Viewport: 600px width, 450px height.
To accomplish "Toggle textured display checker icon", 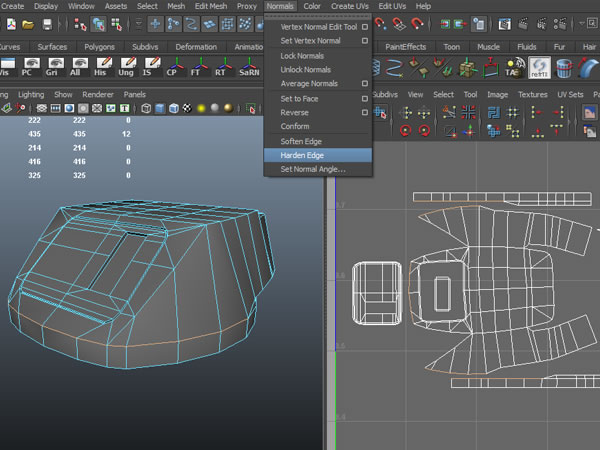I will point(187,109).
